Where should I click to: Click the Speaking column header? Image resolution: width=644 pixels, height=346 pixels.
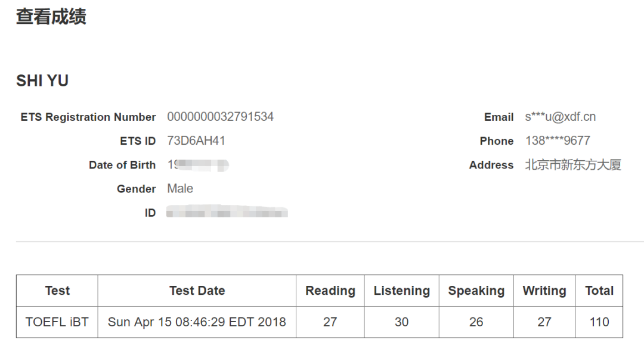tap(476, 291)
